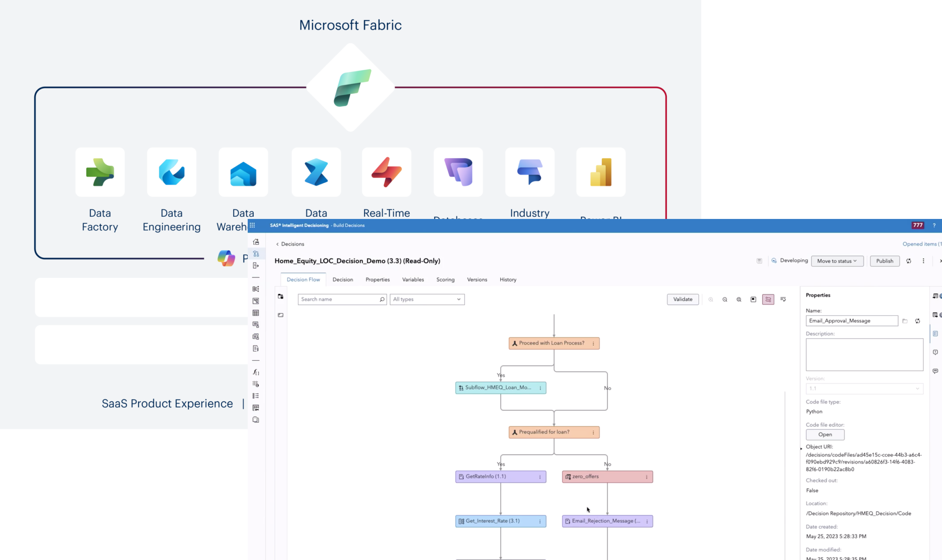Click the home icon in SAS sidebar
This screenshot has height=560, width=942.
point(256,242)
